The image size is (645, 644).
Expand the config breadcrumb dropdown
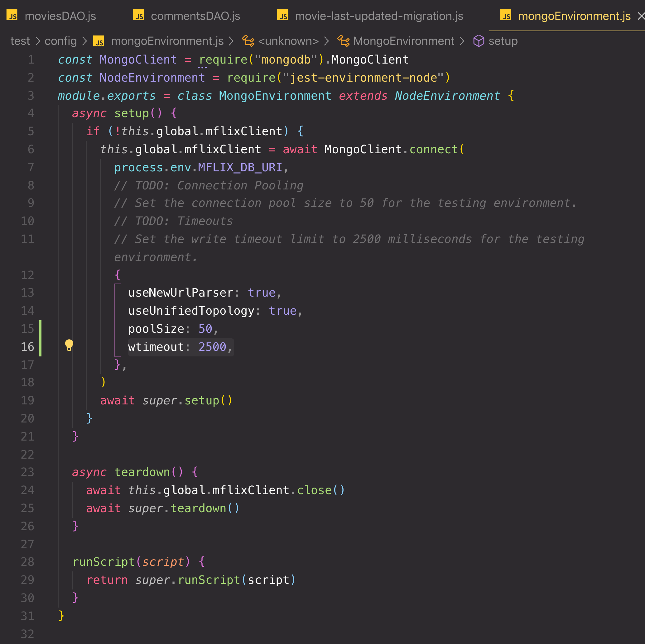point(60,41)
